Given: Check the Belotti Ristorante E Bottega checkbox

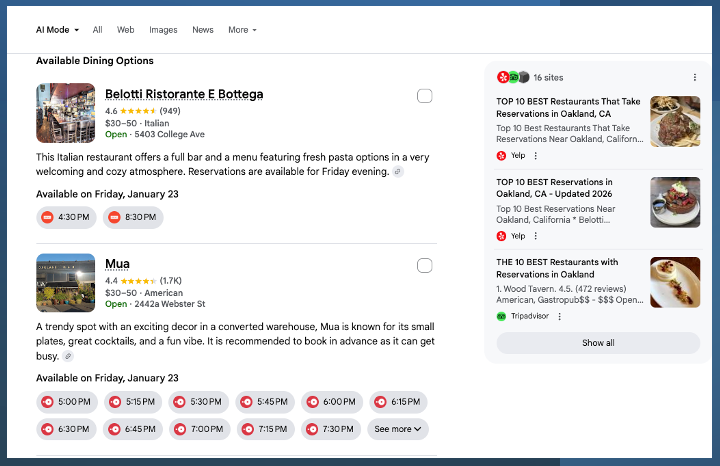Looking at the screenshot, I should [x=425, y=96].
